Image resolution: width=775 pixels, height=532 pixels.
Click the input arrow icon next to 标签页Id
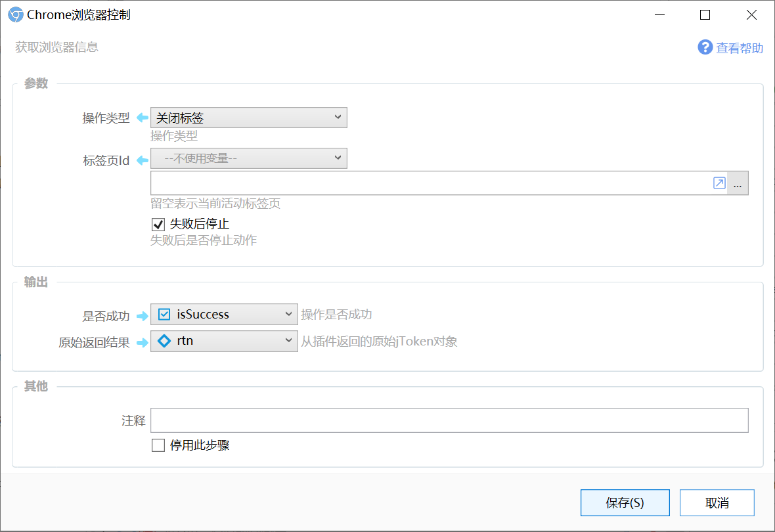143,160
